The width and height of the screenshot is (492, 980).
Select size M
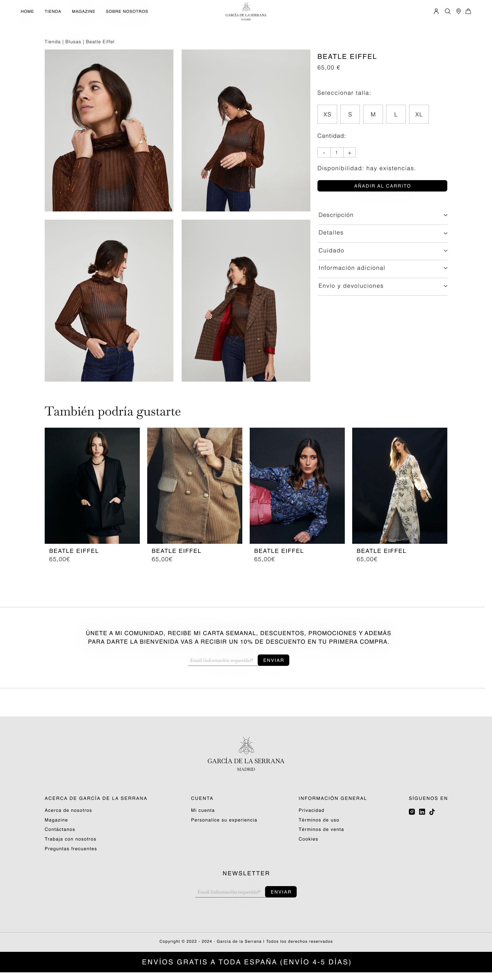point(373,114)
